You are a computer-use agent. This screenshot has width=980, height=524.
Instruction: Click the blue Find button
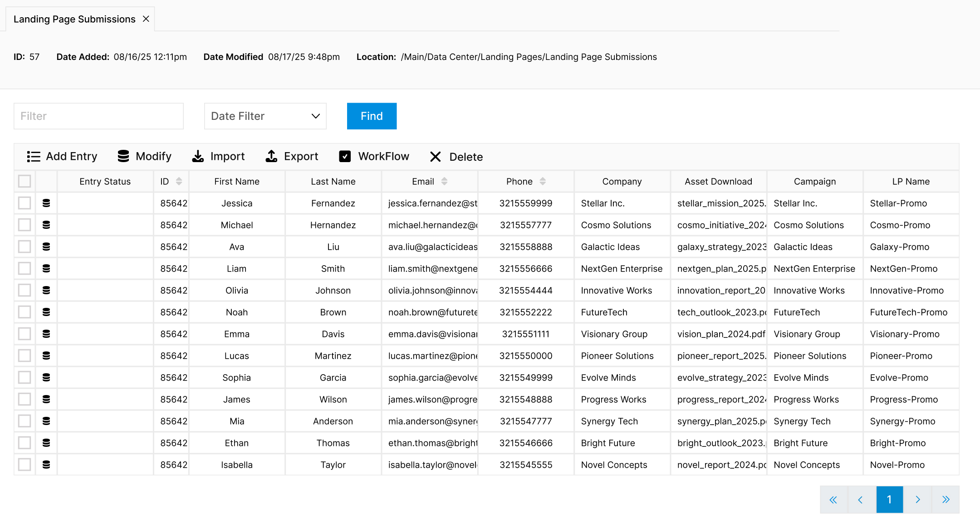click(372, 116)
